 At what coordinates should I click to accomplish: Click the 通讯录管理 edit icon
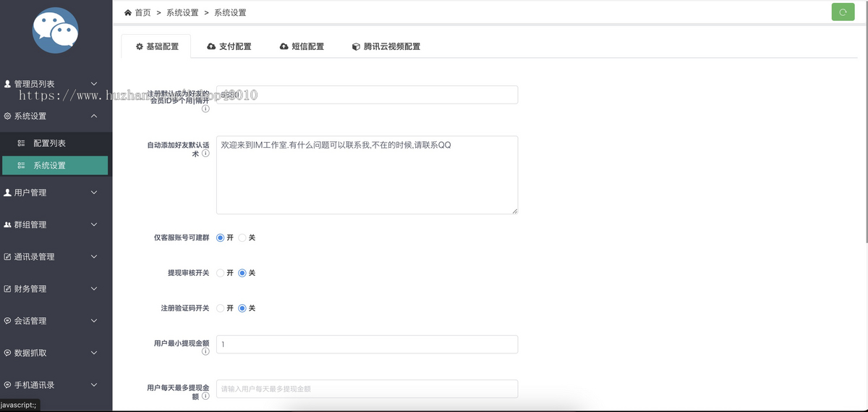click(8, 256)
